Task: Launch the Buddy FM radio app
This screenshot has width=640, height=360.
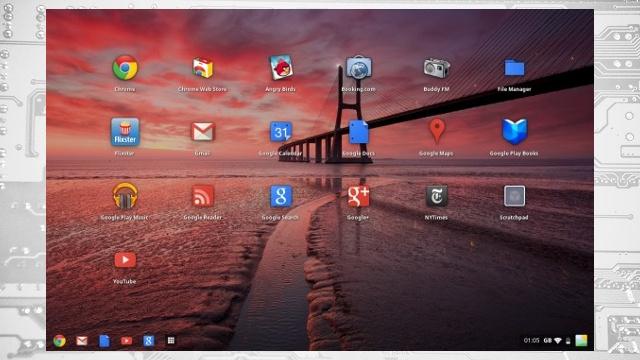Action: pos(436,68)
